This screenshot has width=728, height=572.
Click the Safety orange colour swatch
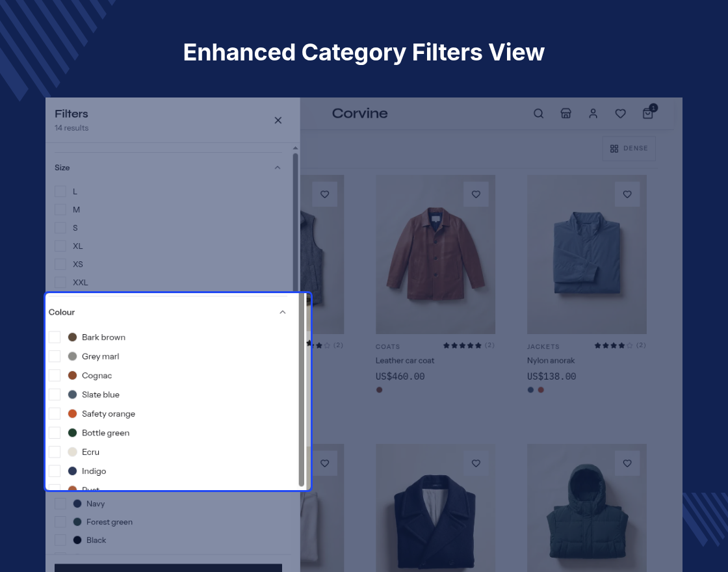(72, 413)
